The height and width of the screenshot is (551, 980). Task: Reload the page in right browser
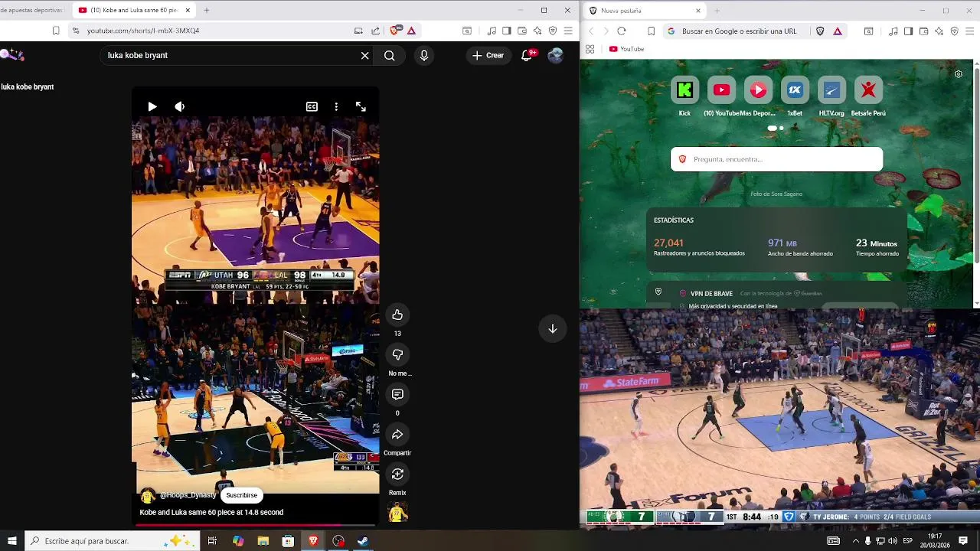(622, 31)
